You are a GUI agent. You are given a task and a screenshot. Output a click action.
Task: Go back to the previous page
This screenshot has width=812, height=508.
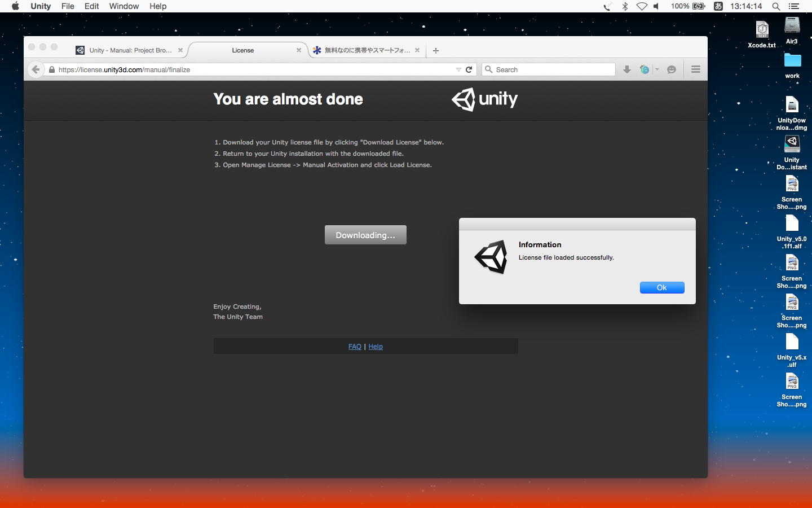(36, 69)
